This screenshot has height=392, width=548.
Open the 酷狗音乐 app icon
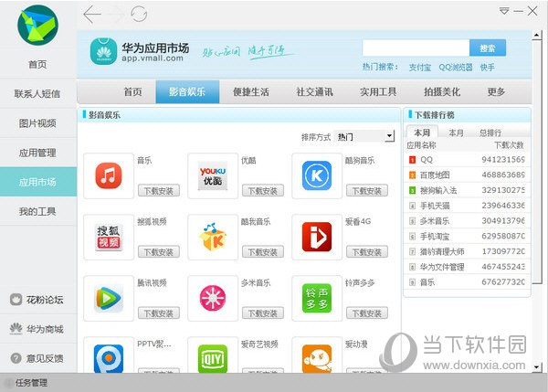[x=317, y=175]
